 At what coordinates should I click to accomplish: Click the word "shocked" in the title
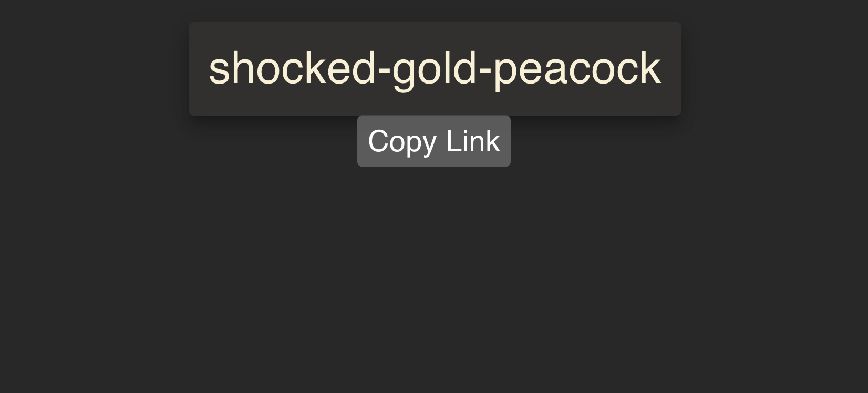[x=292, y=68]
